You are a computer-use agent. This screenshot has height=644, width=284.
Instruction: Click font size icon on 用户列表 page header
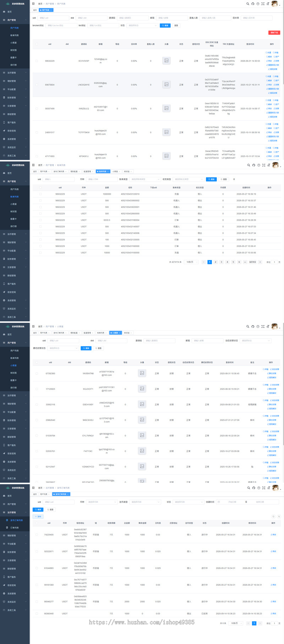[x=268, y=4]
